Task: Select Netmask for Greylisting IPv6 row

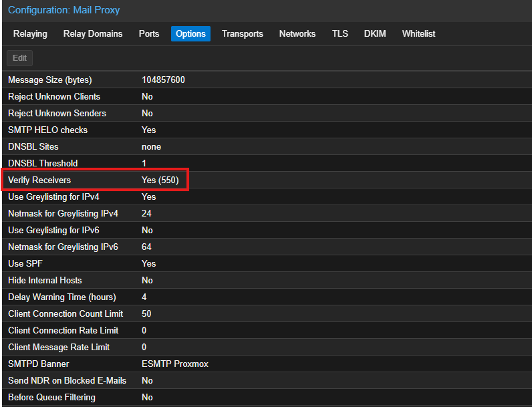Action: coord(267,247)
